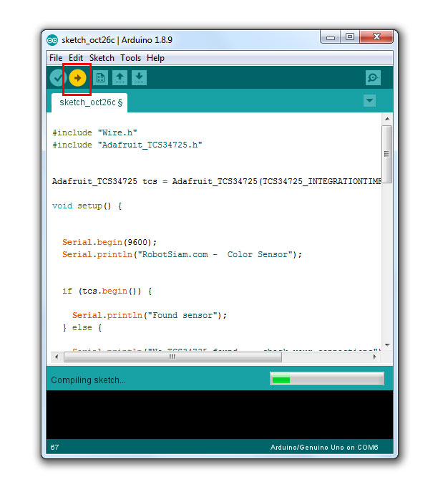Viewport: 448px width, 497px height.
Task: Open a sketch with the up-arrow icon
Action: [x=120, y=77]
